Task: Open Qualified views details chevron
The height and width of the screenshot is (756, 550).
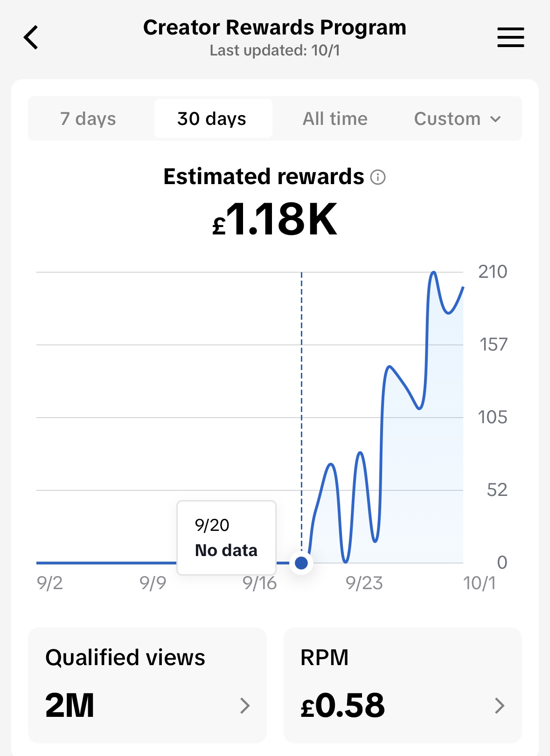Action: 245,706
